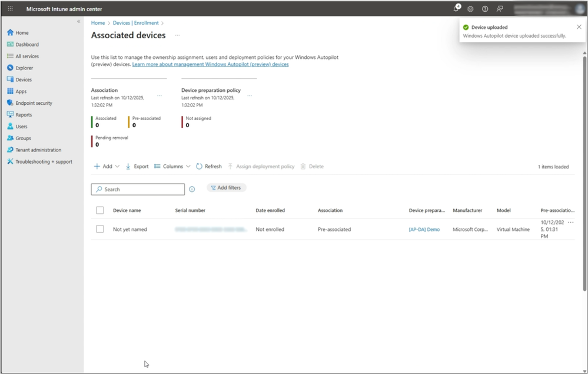The width and height of the screenshot is (588, 374).
Task: Click the Home breadcrumb link
Action: [x=98, y=23]
